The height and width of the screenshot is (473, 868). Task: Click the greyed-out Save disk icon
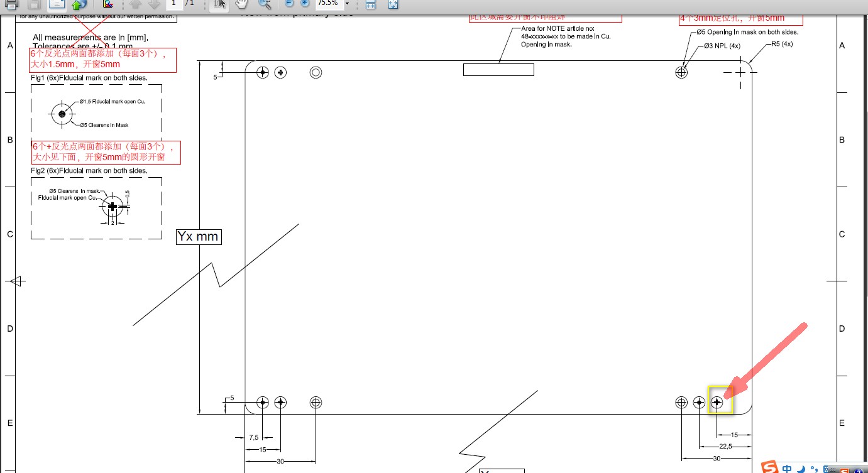34,4
